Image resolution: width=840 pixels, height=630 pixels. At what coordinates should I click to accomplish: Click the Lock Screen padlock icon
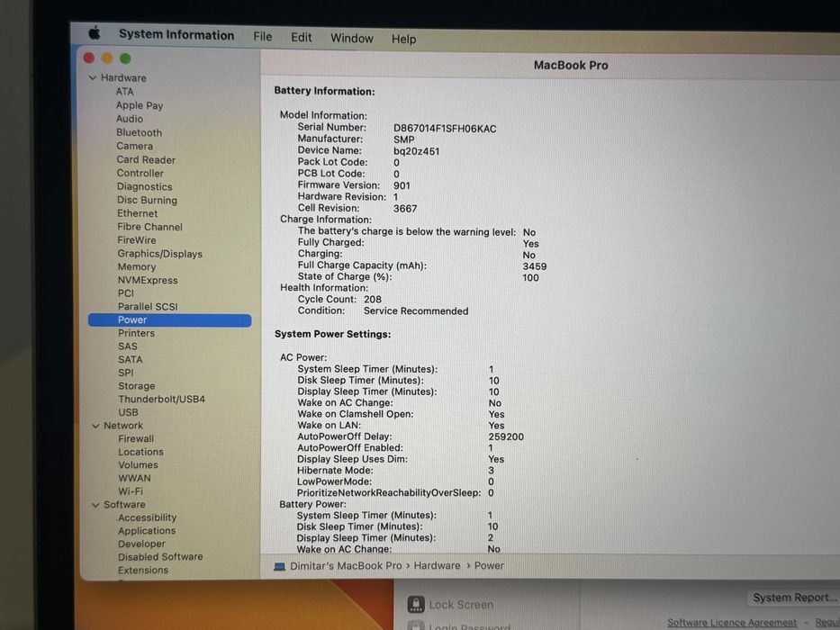click(x=416, y=604)
